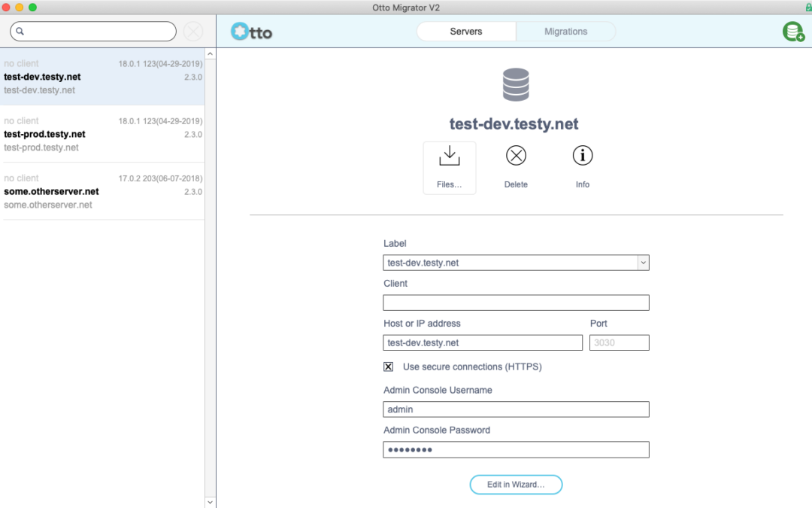Click the Admin Console Password field
This screenshot has height=508, width=812.
tap(516, 449)
